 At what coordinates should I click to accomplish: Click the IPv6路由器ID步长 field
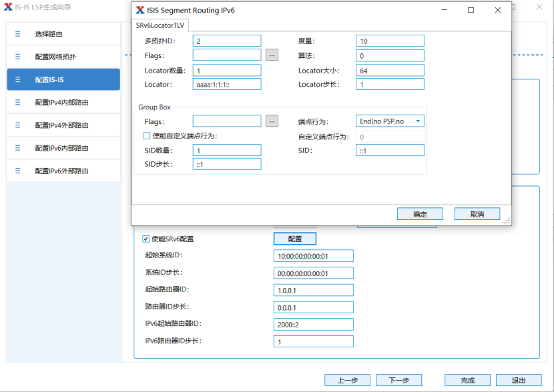pyautogui.click(x=314, y=341)
